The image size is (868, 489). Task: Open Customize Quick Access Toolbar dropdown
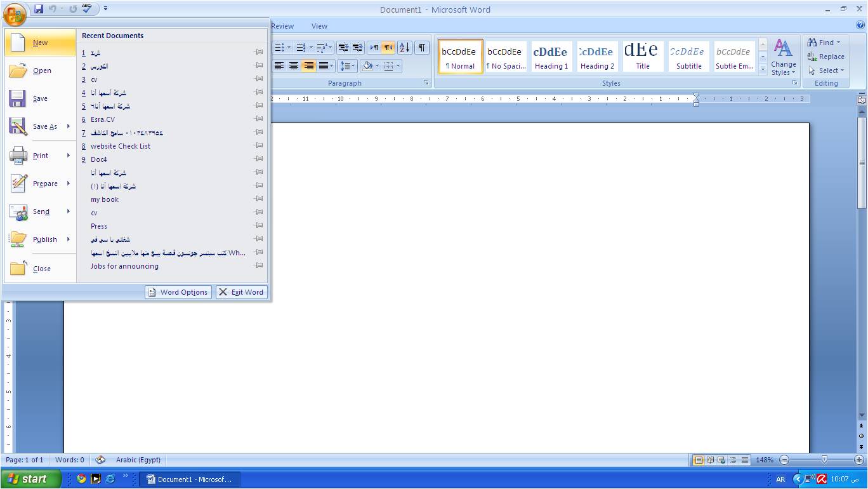[x=105, y=9]
